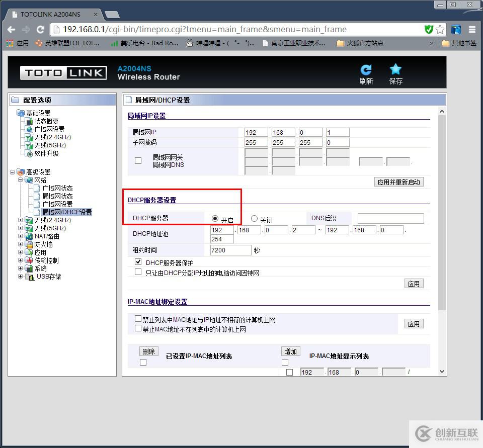The width and height of the screenshot is (483, 448).
Task: Open 无线(5GHz) under 基础设置
Action: [50, 145]
